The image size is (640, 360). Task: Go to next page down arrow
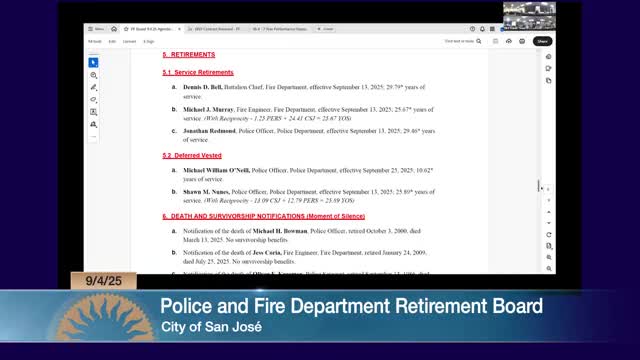[549, 223]
